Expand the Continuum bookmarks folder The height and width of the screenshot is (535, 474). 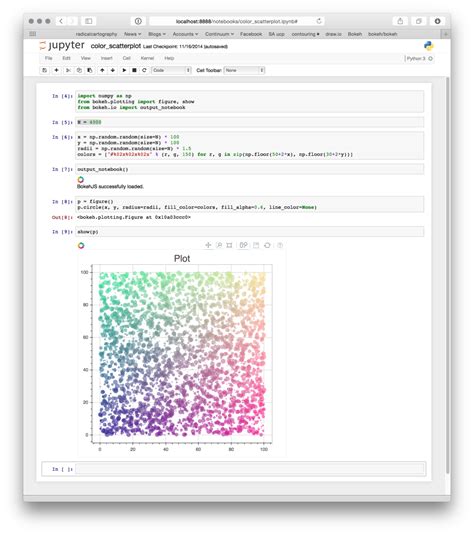(219, 34)
